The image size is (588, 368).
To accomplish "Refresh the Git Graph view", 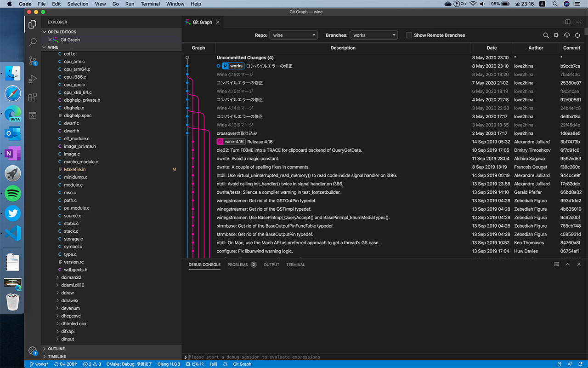I will 577,35.
